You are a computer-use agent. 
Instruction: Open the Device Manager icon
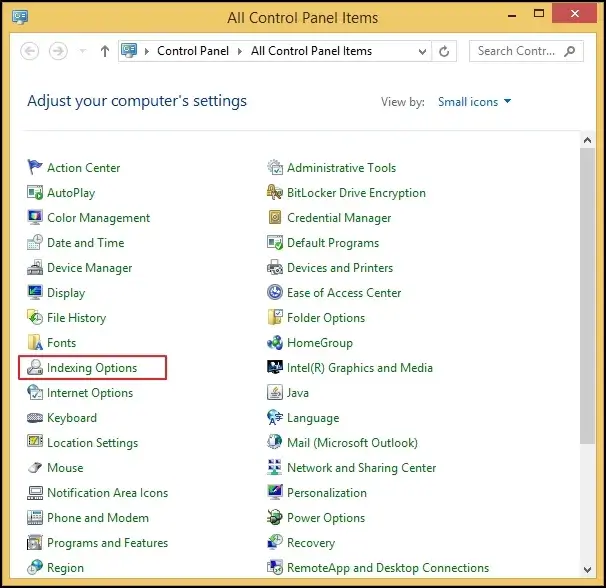[35, 268]
